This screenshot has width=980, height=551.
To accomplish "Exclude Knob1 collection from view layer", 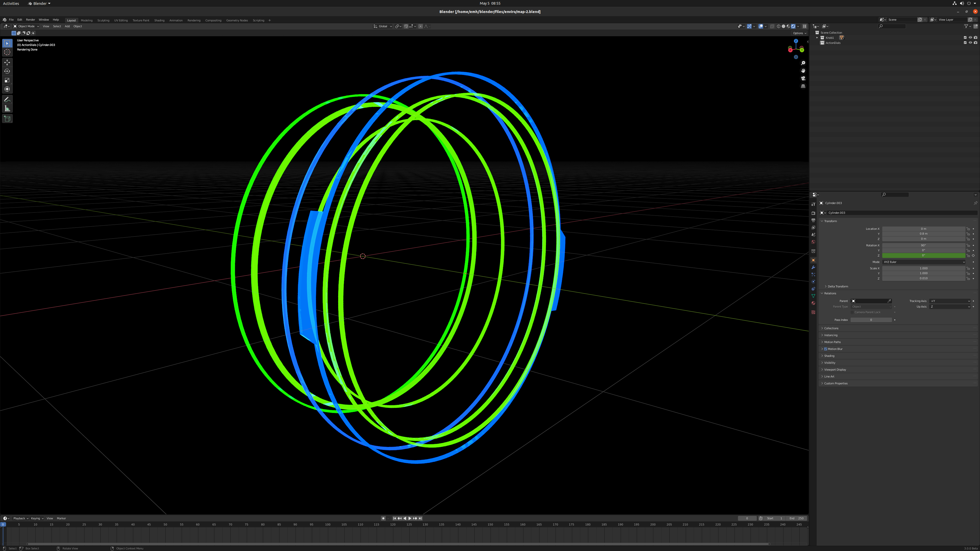I will [x=965, y=38].
